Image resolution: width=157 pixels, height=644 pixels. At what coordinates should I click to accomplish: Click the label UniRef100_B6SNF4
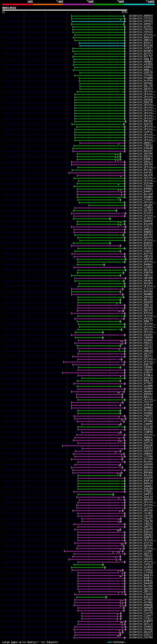click(x=141, y=51)
